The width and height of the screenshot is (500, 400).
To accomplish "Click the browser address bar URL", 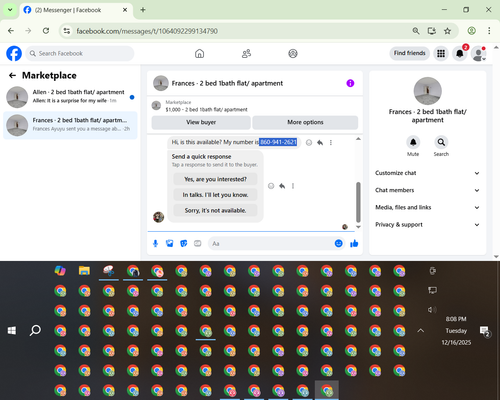I will pos(147,31).
